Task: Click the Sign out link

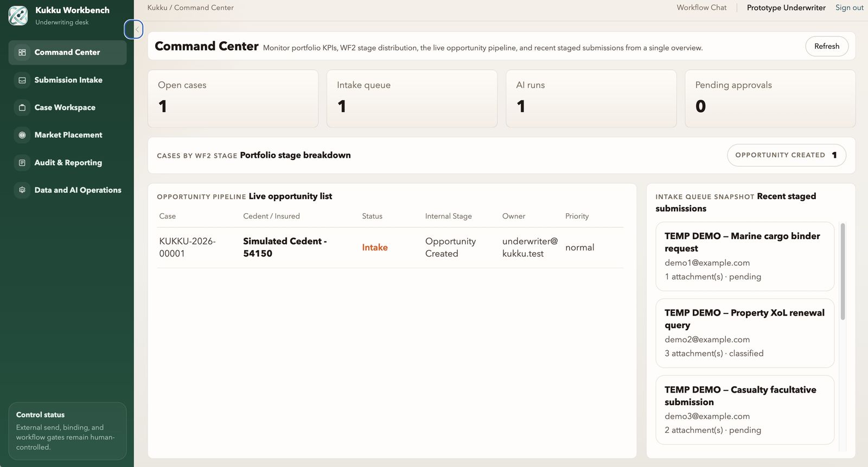Action: pyautogui.click(x=849, y=8)
